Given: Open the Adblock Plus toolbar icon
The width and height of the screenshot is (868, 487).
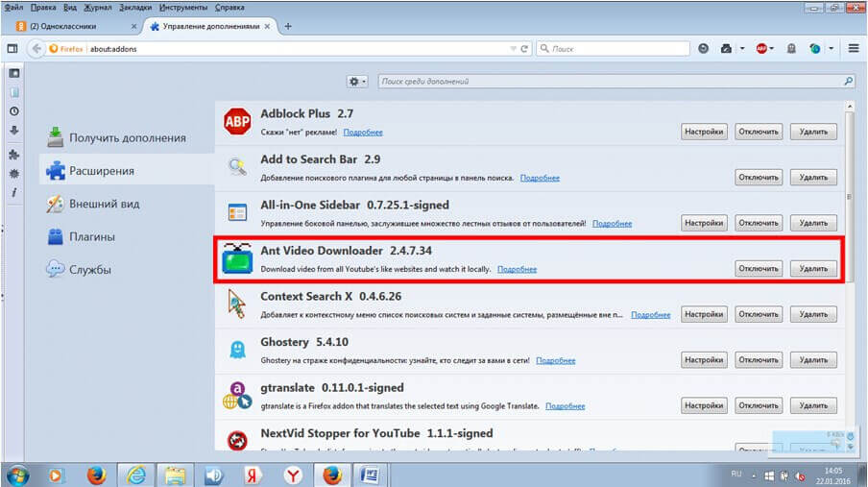Looking at the screenshot, I should tap(762, 48).
